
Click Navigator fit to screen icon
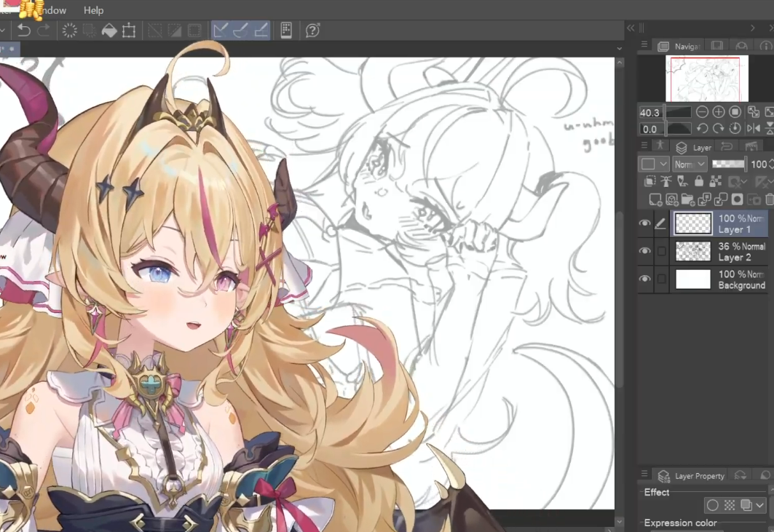pos(754,112)
